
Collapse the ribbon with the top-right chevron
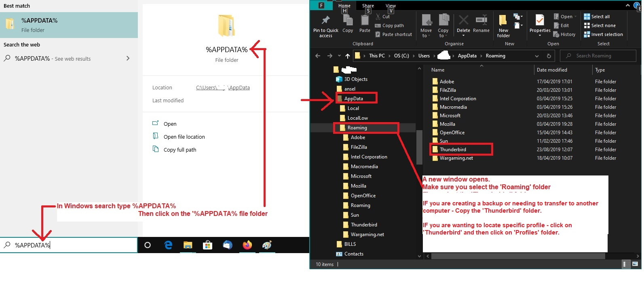click(627, 6)
